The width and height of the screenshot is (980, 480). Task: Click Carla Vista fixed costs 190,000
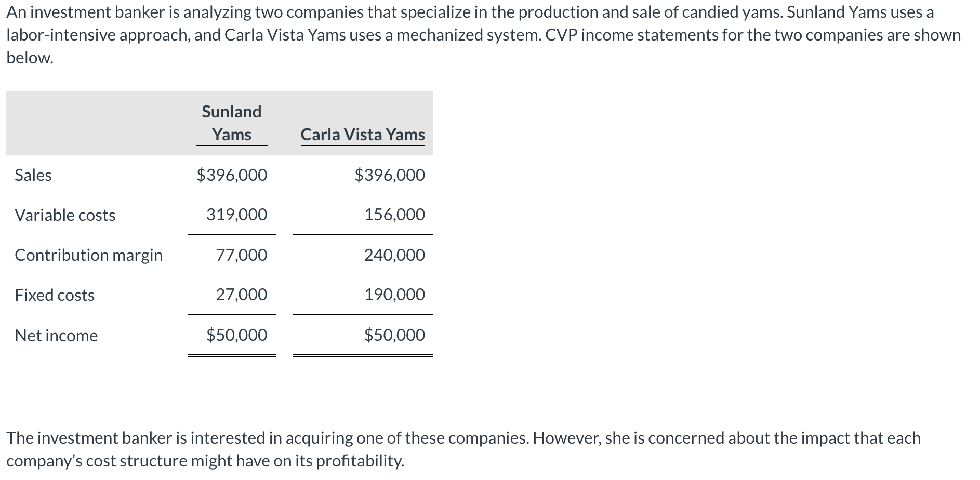click(x=395, y=295)
